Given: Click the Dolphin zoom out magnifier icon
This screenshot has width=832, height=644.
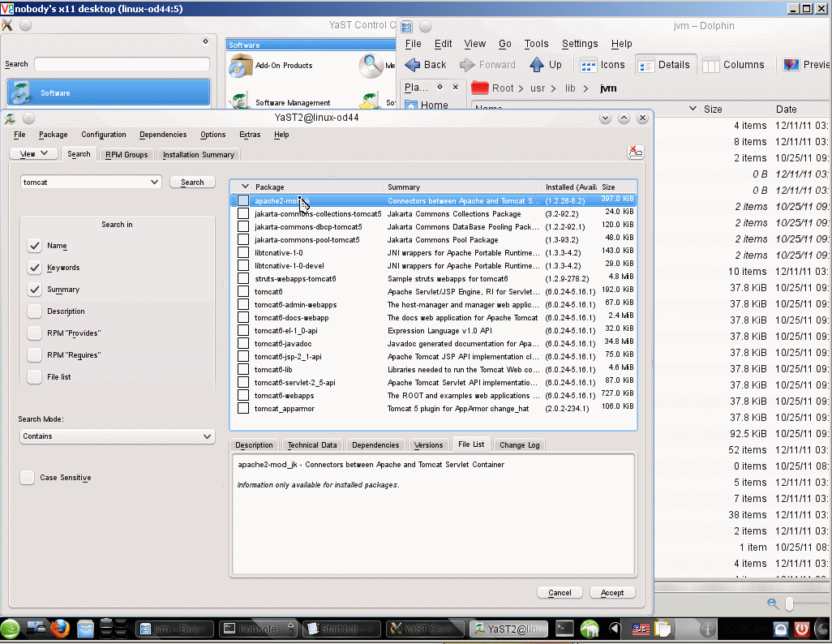Looking at the screenshot, I should tap(773, 603).
